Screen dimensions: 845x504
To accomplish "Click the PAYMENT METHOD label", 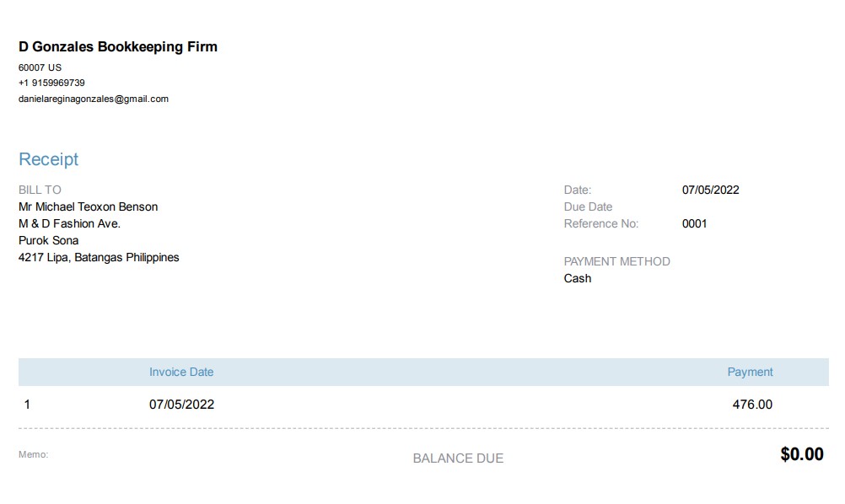I will (x=616, y=261).
